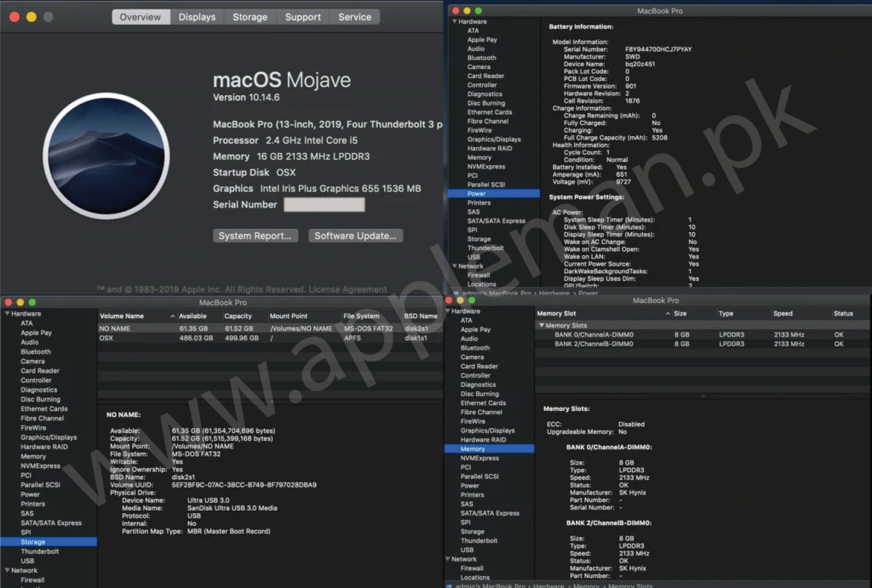Collapse Network tree in the volumes window
Image resolution: width=872 pixels, height=588 pixels.
[7, 571]
